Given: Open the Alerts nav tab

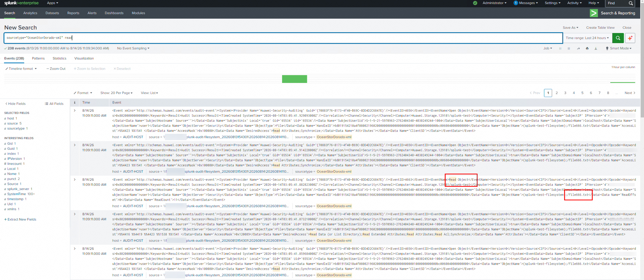Looking at the screenshot, I should tap(92, 13).
